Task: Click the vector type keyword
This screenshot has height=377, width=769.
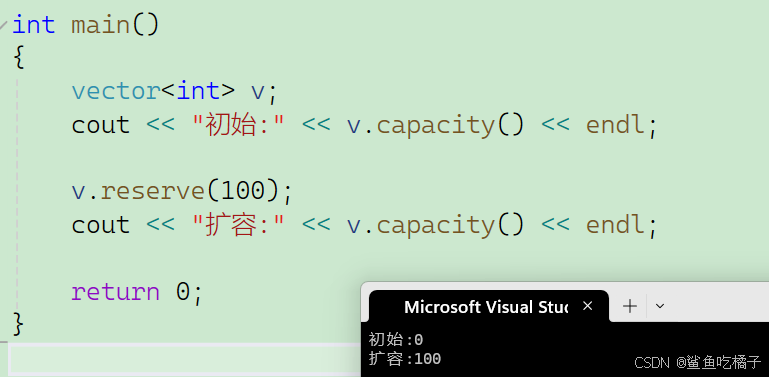Action: 116,91
